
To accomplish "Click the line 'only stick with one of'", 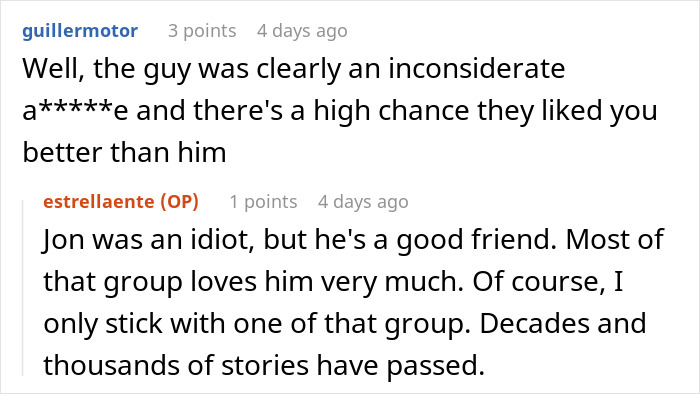I will pos(345,324).
